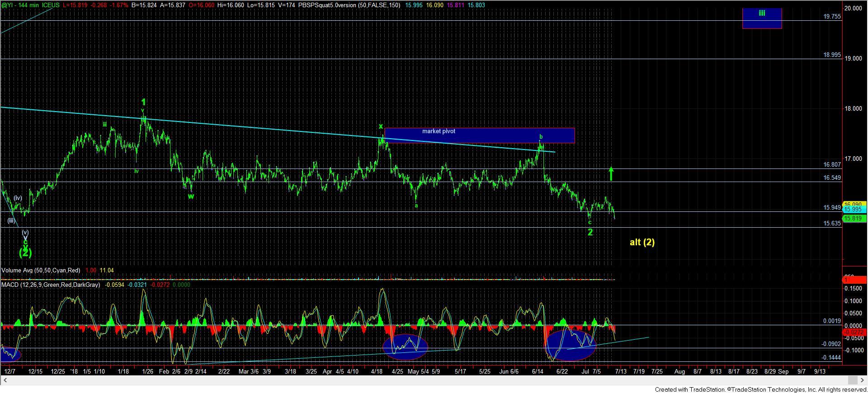This screenshot has width=868, height=393.
Task: Click the 20.000 price axis label
Action: point(854,8)
